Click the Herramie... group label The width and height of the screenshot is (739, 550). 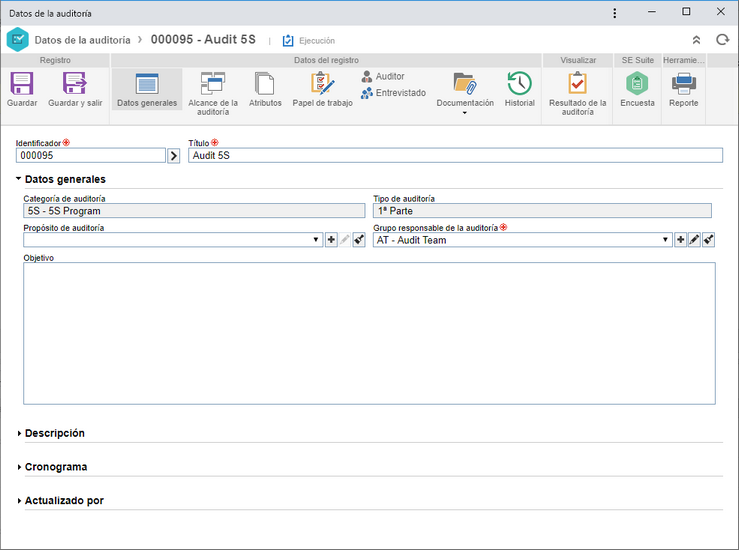(x=683, y=60)
